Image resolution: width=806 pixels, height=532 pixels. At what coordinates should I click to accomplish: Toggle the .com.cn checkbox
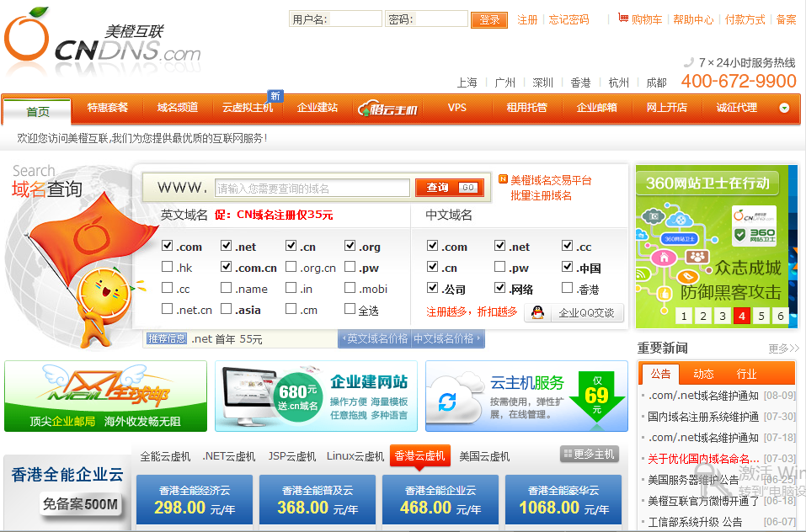click(x=227, y=267)
